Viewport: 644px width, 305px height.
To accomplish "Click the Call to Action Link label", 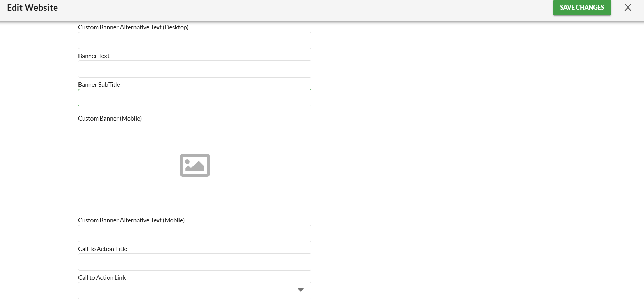I will pyautogui.click(x=102, y=278).
